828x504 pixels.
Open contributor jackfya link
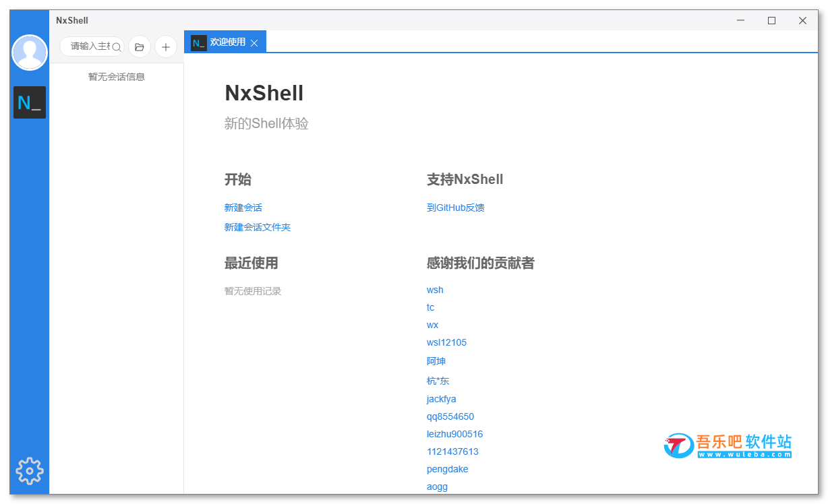442,399
